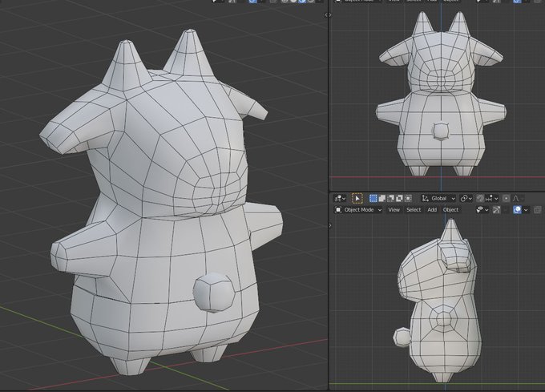Choose the 'Invert selection' mode icon
545x392 pixels.
coord(399,199)
